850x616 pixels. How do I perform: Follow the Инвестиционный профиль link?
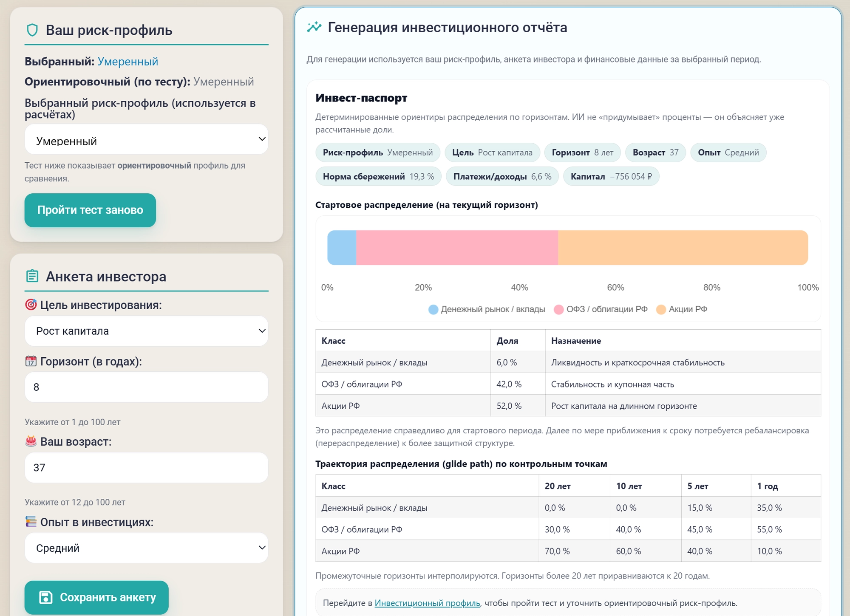(427, 602)
